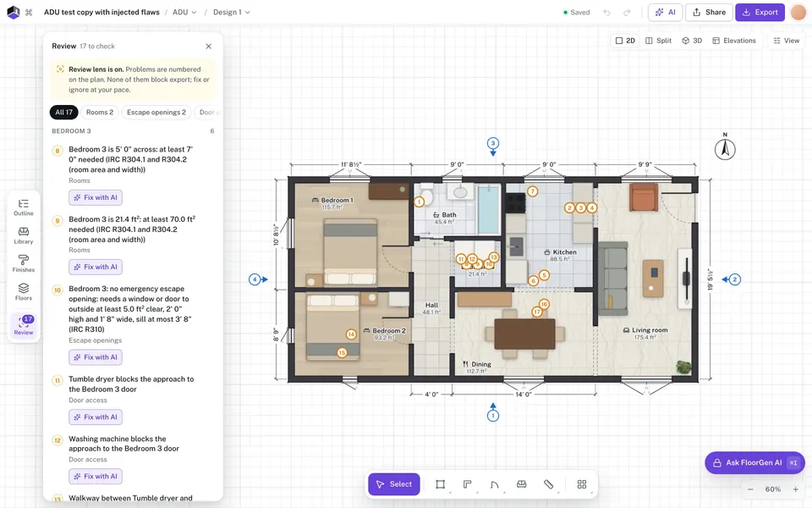This screenshot has height=508, width=812.
Task: Click elevation marker 1 at bottom
Action: 493,414
